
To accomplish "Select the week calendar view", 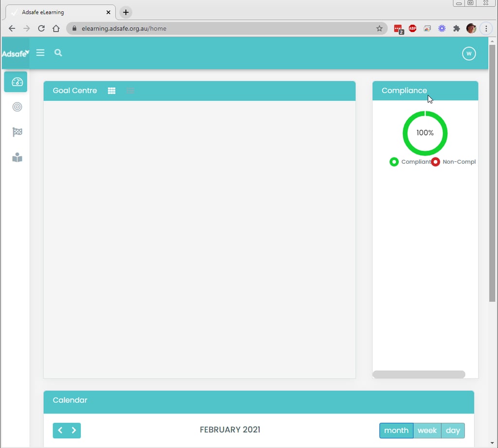I will (427, 430).
